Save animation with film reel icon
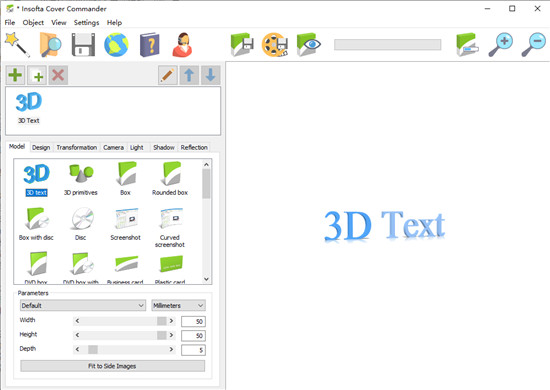 [x=275, y=45]
